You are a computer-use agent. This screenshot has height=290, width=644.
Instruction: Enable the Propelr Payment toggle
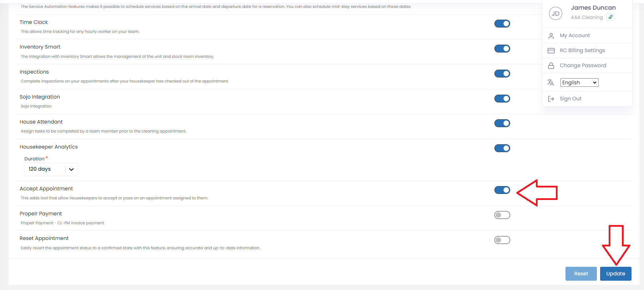(x=502, y=215)
